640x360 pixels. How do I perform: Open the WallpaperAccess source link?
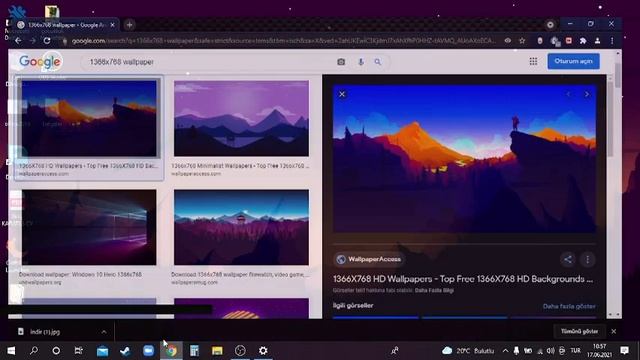[369, 259]
